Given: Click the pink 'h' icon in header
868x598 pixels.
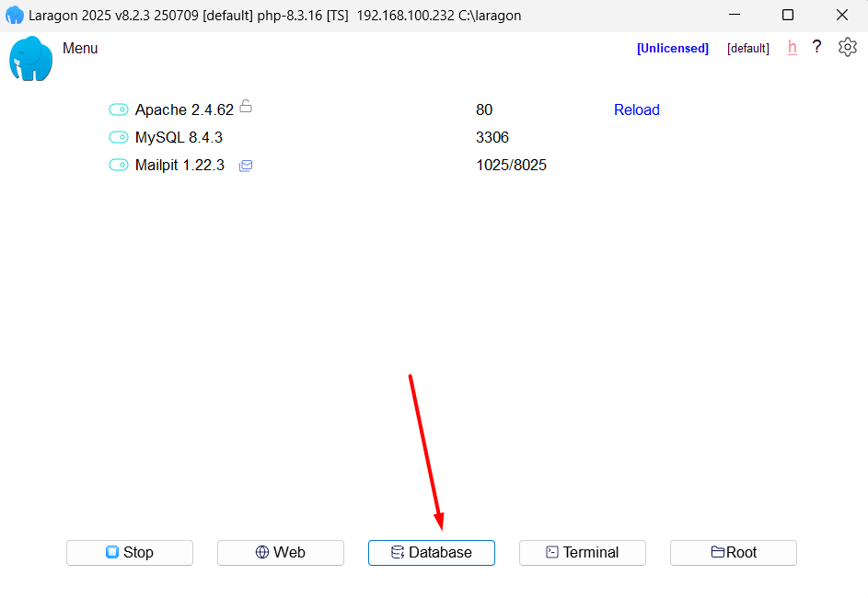Looking at the screenshot, I should coord(792,47).
